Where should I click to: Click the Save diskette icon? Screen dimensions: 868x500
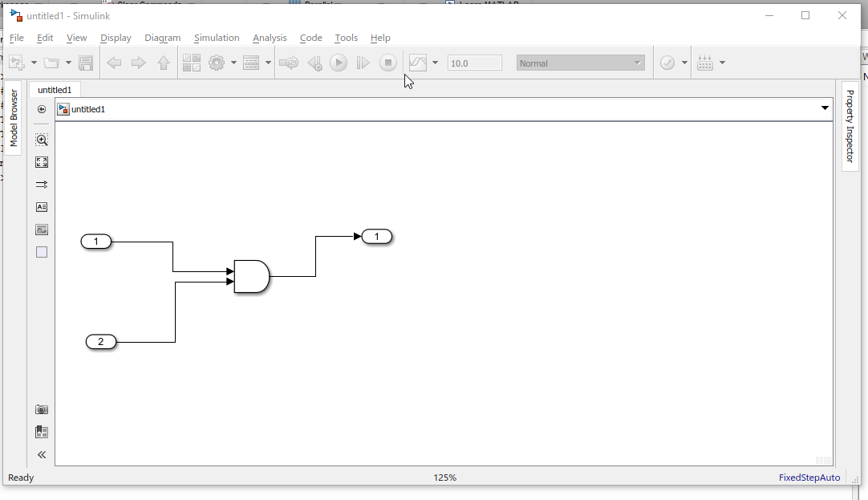[86, 63]
